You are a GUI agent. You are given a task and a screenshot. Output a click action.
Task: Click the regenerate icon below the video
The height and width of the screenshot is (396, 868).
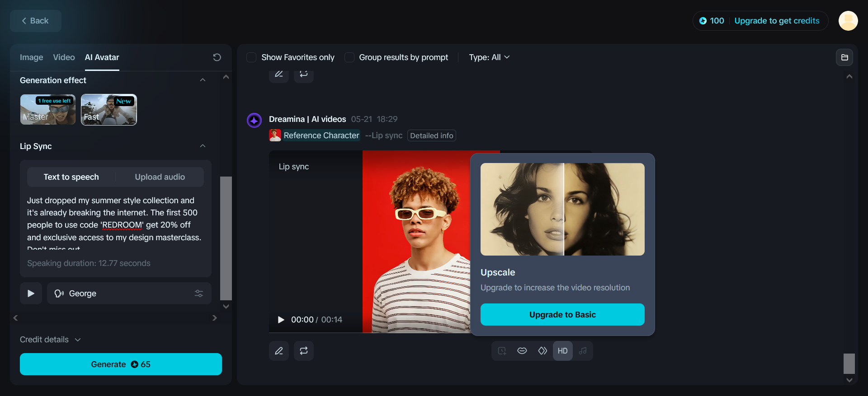304,351
